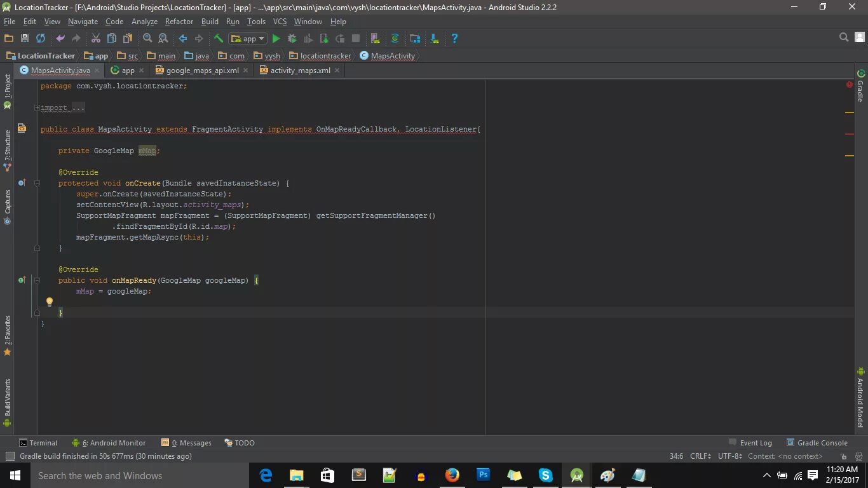Click the override gutter icon beside onCreate
Viewport: 868px width, 488px height.
tap(22, 183)
